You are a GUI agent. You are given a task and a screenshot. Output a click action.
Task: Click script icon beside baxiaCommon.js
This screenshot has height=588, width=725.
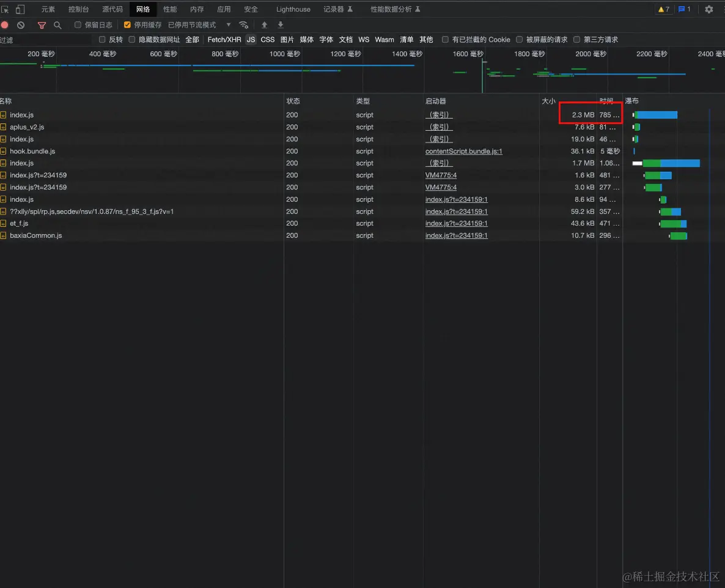[3, 235]
